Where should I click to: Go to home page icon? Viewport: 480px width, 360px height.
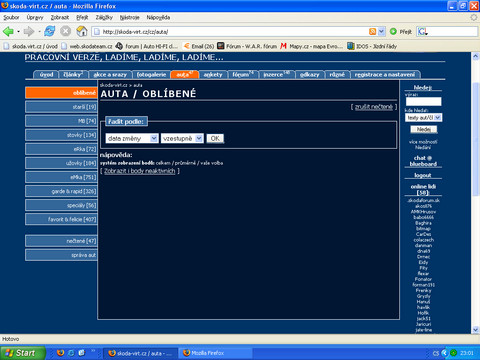[x=82, y=31]
